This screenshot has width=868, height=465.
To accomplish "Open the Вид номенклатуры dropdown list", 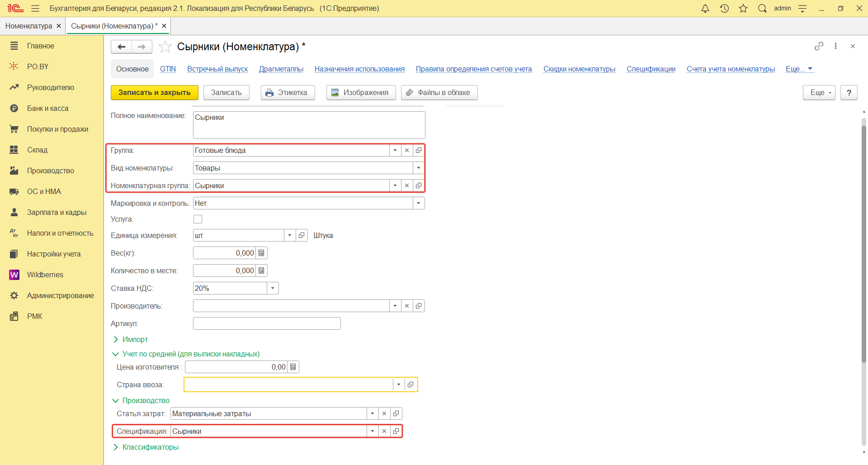I will (419, 168).
